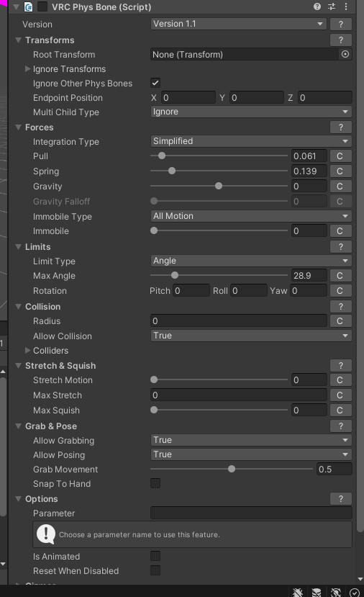
Task: Click the Forces section help button
Action: 340,127
